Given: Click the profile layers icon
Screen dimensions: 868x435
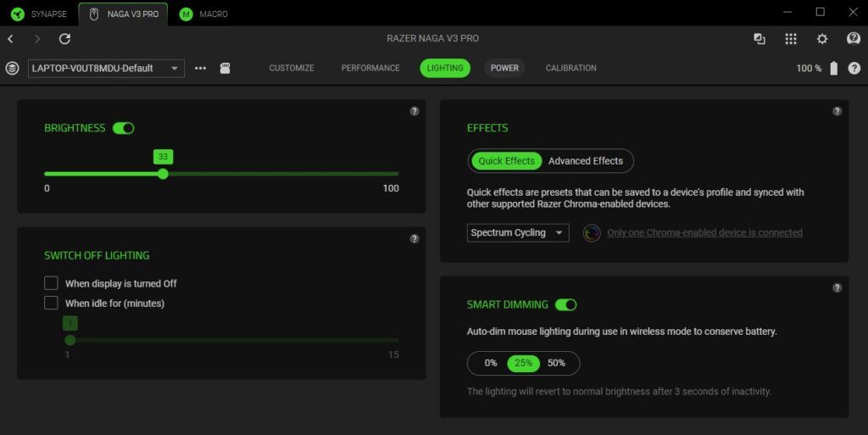Looking at the screenshot, I should 12,68.
